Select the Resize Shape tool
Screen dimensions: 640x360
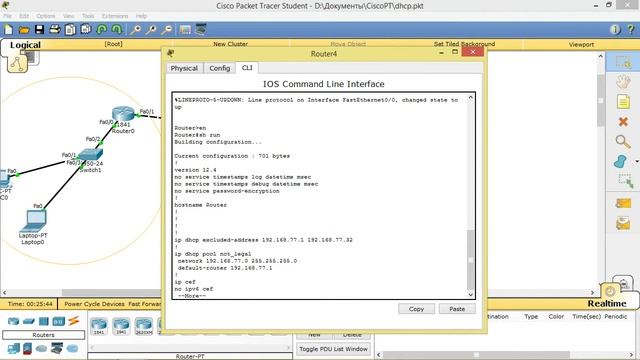coord(625,180)
